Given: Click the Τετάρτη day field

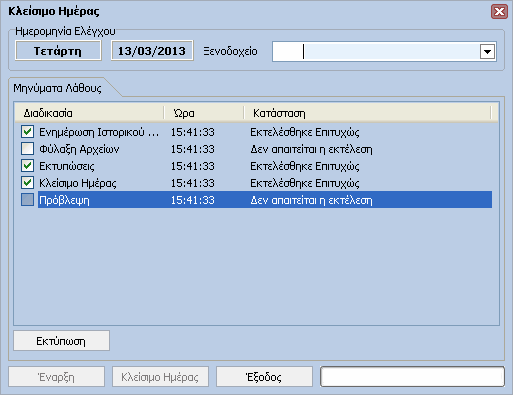Looking at the screenshot, I should 58,51.
